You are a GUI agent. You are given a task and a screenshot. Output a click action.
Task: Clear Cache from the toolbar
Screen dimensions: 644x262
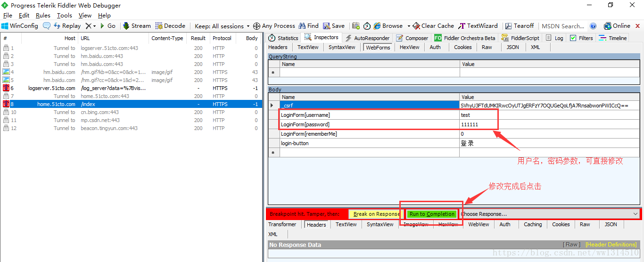coord(433,26)
